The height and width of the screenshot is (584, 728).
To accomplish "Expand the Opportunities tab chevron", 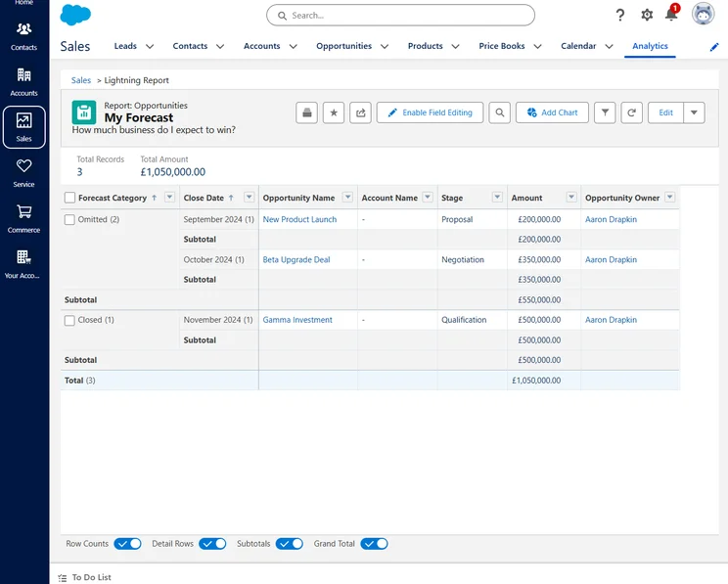I will pos(385,46).
